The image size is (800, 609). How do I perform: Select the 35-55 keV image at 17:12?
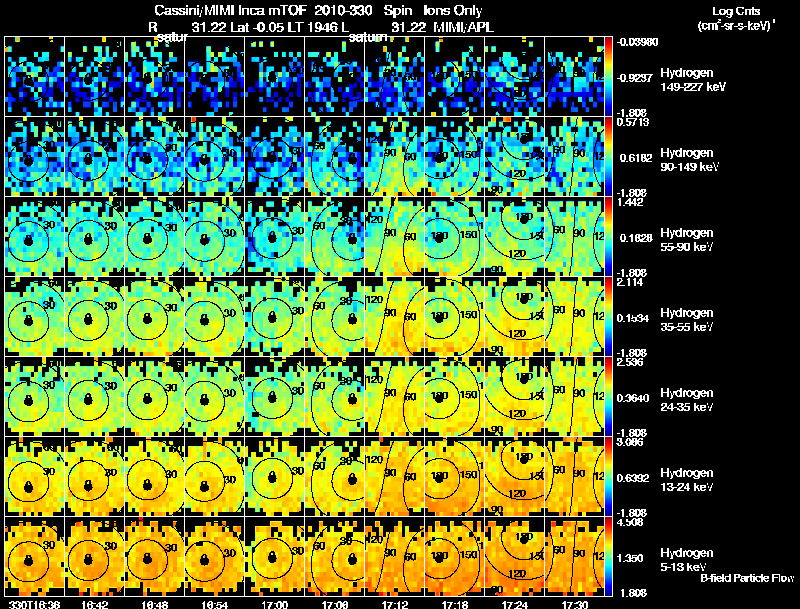pos(394,316)
